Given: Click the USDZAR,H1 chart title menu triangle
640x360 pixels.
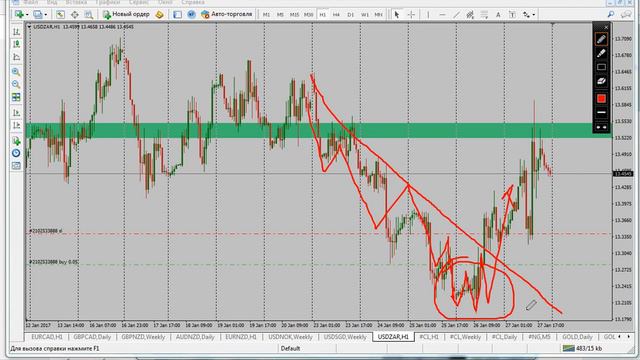Looking at the screenshot, I should tap(29, 27).
